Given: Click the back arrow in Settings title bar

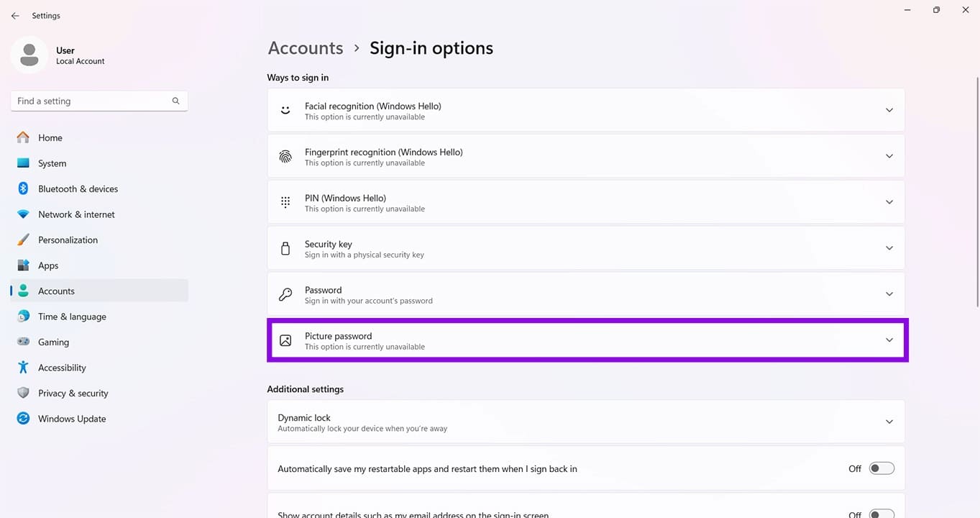Looking at the screenshot, I should point(15,16).
